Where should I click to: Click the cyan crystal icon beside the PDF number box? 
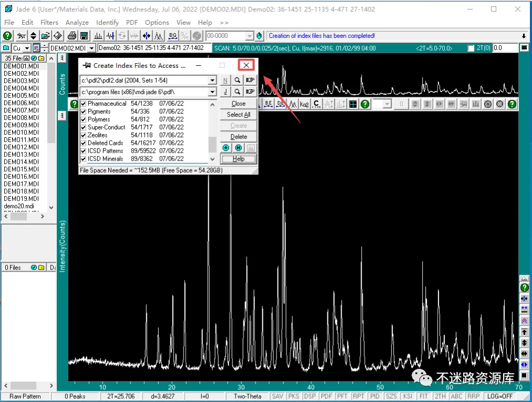[259, 36]
